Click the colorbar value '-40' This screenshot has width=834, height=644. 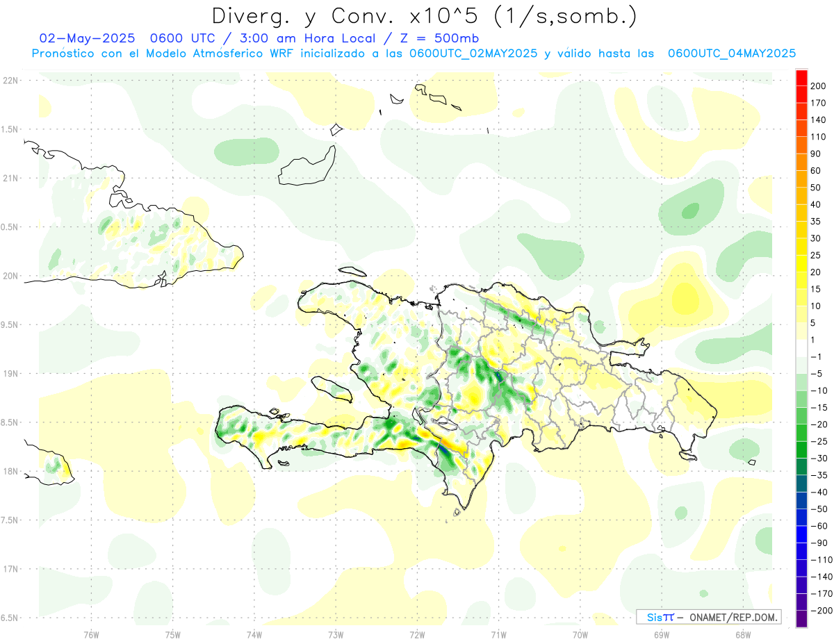coord(819,493)
